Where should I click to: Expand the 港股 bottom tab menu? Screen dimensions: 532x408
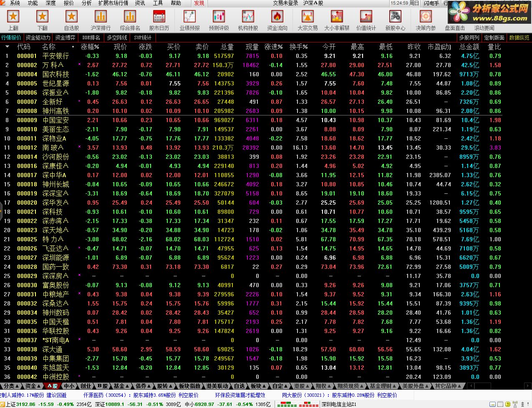coord(302,386)
